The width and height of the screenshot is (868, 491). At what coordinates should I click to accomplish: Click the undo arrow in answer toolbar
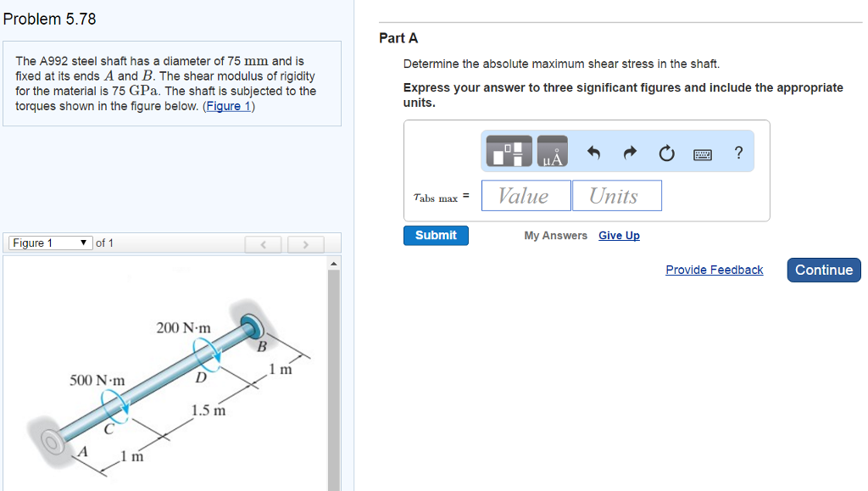[x=593, y=153]
